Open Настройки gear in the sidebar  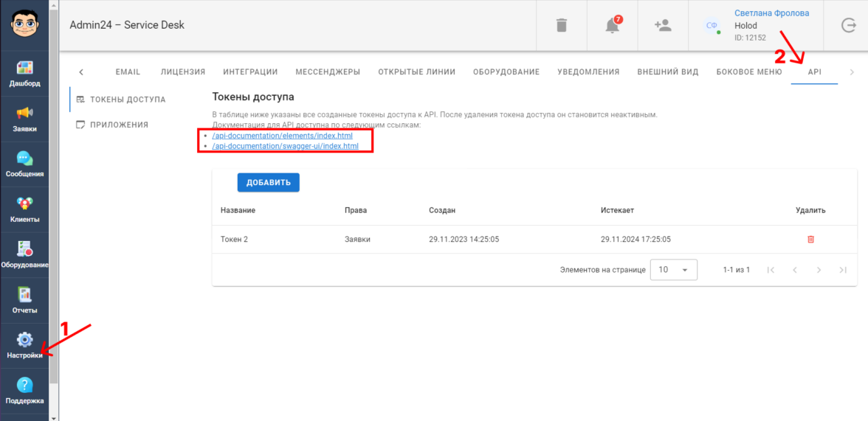click(24, 345)
